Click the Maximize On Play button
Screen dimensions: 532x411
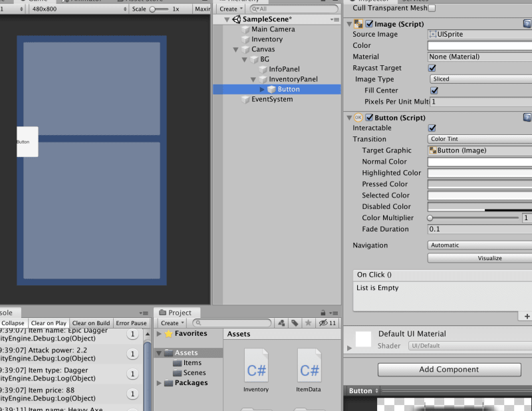click(202, 9)
